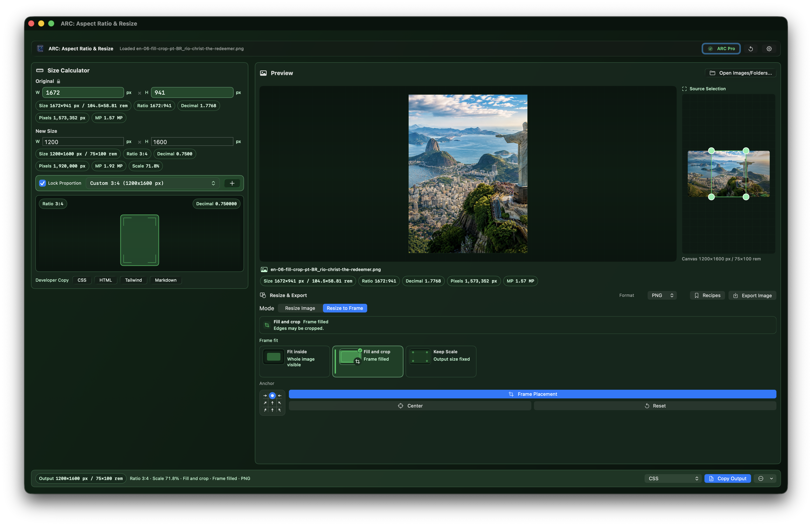Click the New Size height field showing 1600
812x526 pixels.
[192, 142]
